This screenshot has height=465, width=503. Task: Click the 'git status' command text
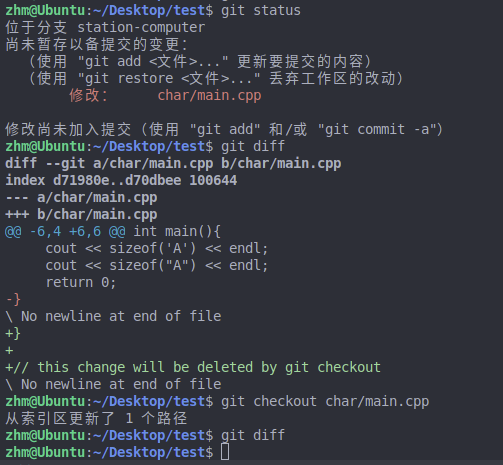click(261, 10)
